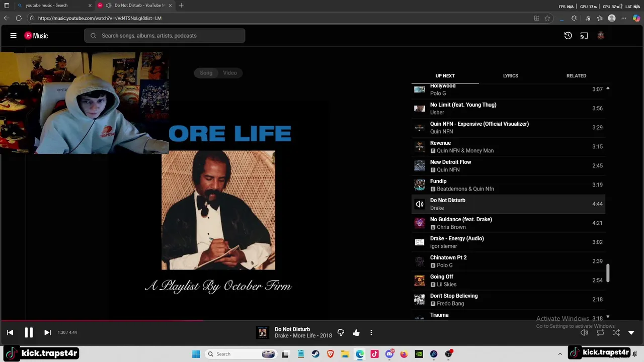Click the queue scroll-up arrow
644x362 pixels.
point(608,88)
